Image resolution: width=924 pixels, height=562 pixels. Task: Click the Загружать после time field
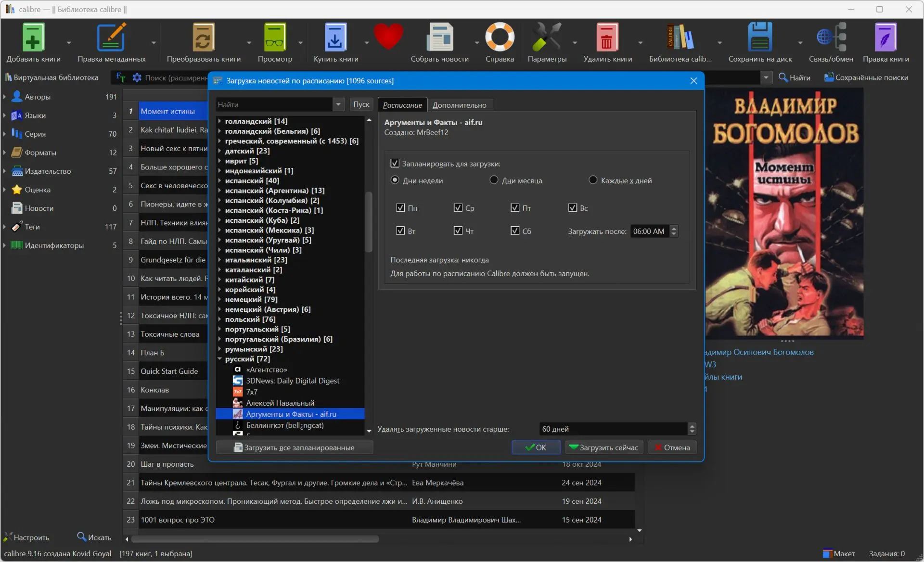click(649, 231)
